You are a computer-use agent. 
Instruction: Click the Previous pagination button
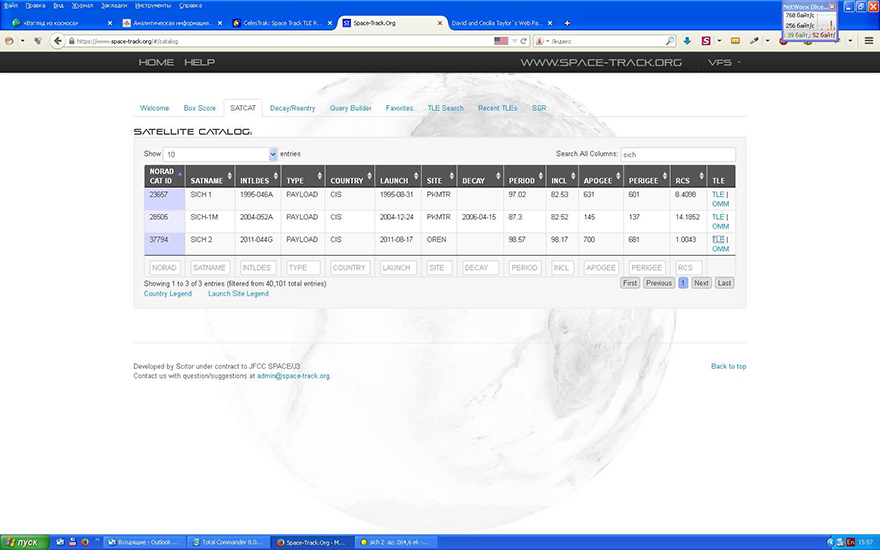(x=659, y=283)
